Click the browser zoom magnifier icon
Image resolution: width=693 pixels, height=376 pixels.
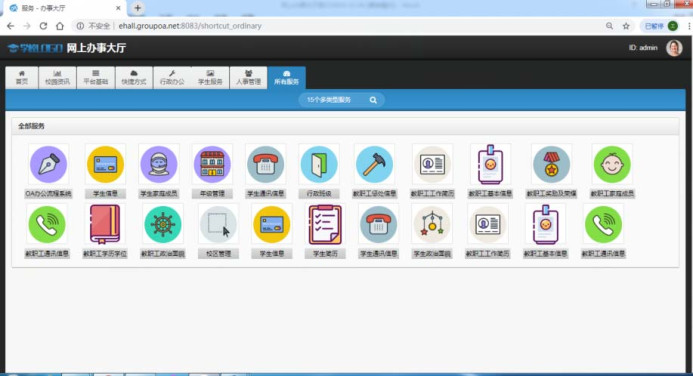coord(609,26)
